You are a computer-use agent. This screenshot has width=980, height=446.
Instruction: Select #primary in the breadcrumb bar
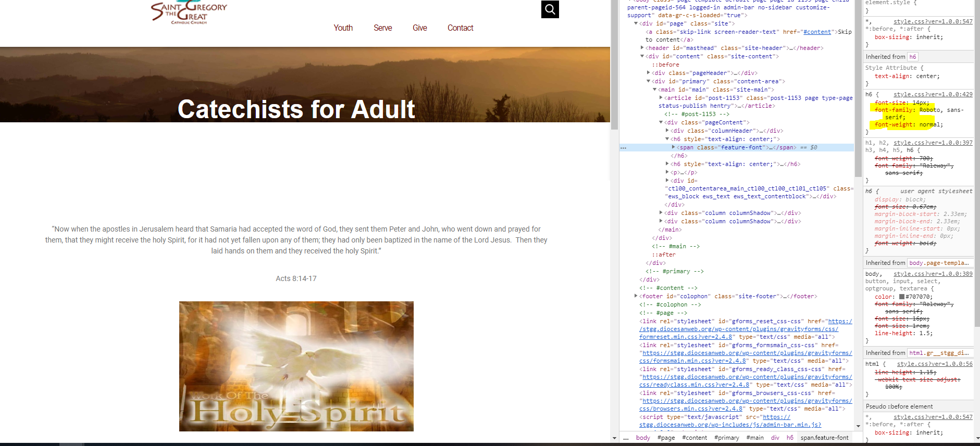726,438
